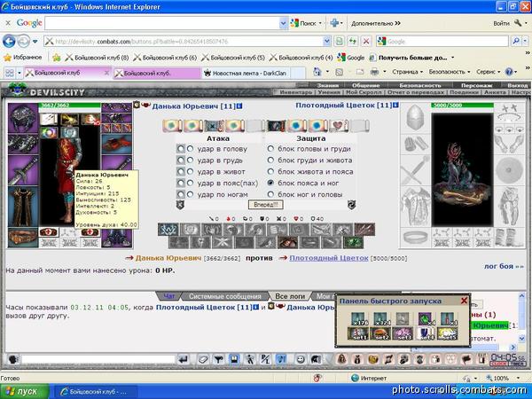Select defense 'блок груди и живота'
Viewport: 532px width, 399px height.
point(270,160)
